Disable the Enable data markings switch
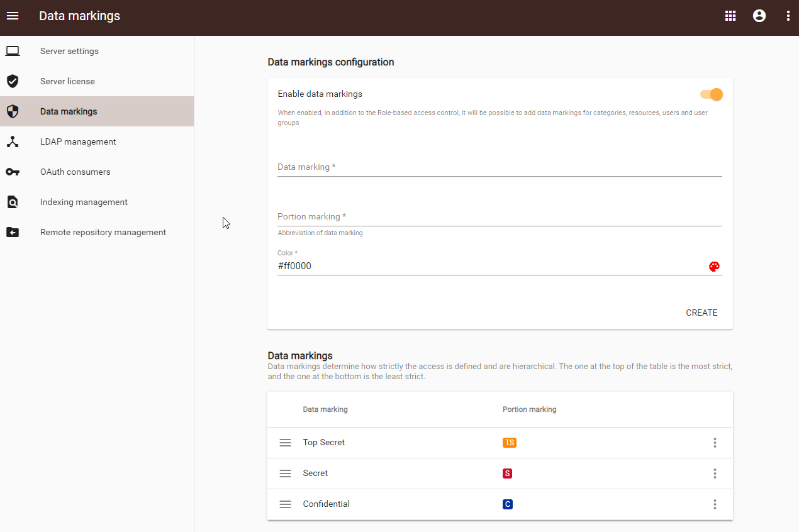799x532 pixels. pos(712,94)
